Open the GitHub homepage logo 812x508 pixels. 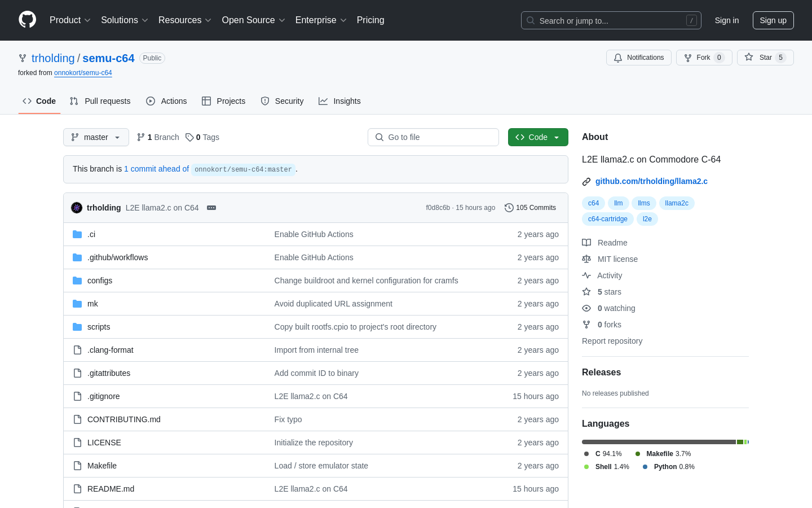(27, 20)
